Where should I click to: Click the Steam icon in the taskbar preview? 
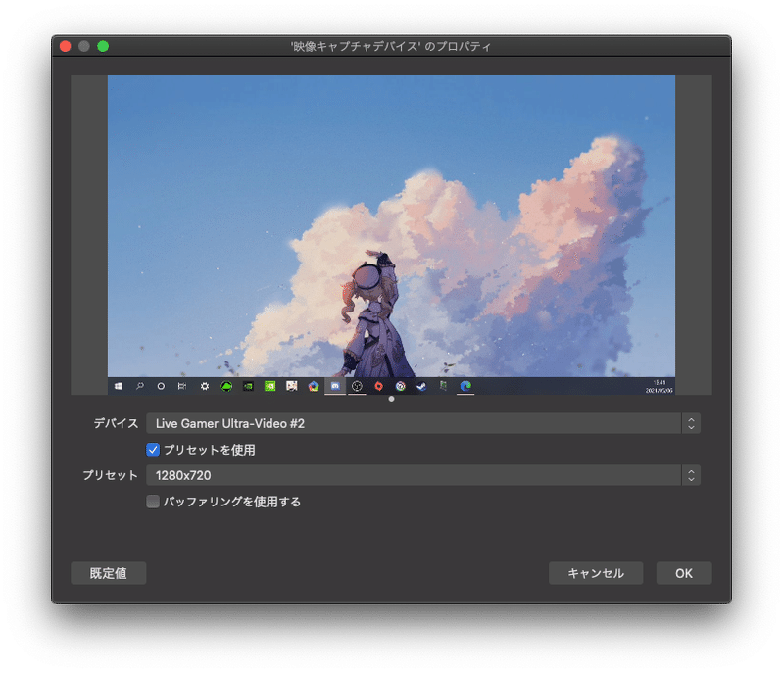pyautogui.click(x=420, y=385)
